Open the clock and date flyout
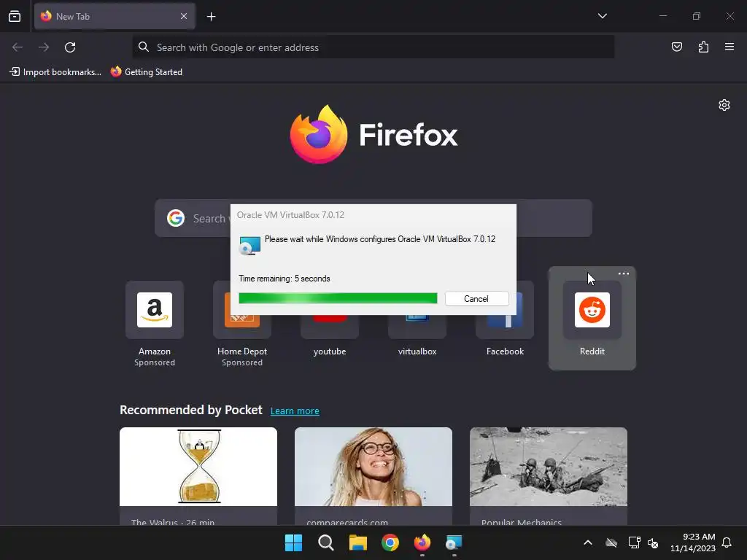 pyautogui.click(x=693, y=542)
